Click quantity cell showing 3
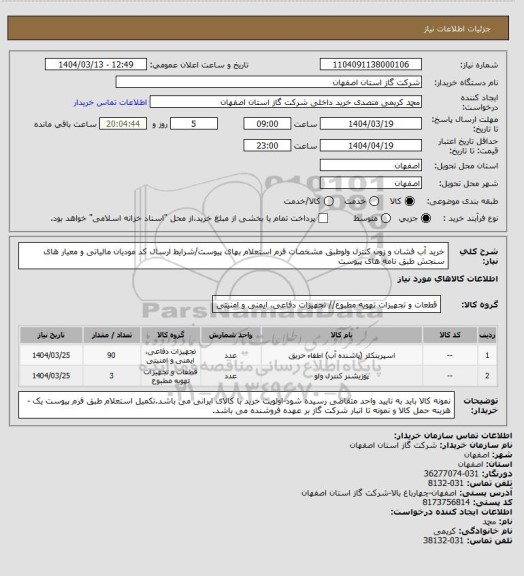 pos(111,376)
